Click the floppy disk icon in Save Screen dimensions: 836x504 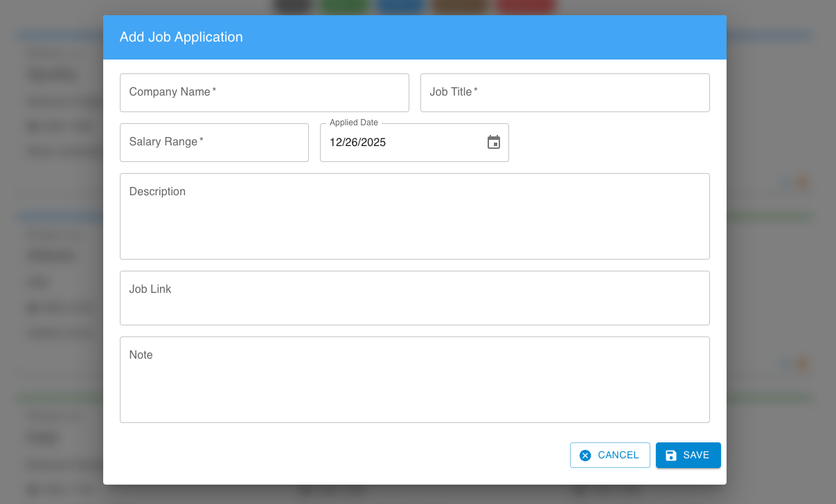coord(670,455)
